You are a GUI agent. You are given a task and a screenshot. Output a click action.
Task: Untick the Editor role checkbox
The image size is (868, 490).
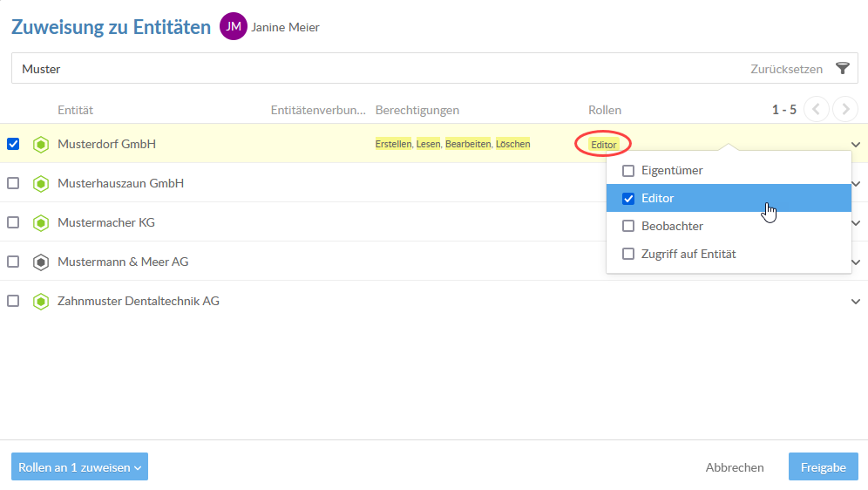pos(628,198)
